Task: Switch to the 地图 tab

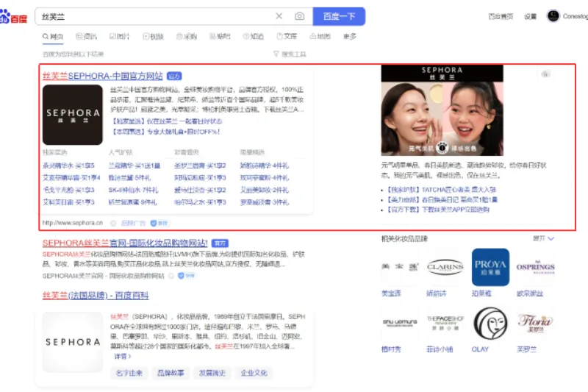Action: [320, 36]
